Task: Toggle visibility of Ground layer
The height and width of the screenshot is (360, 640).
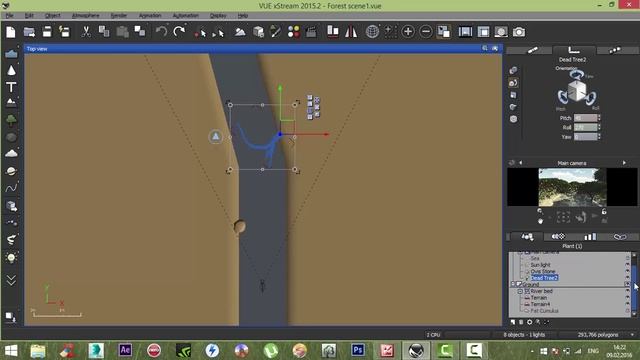Action: tap(627, 284)
